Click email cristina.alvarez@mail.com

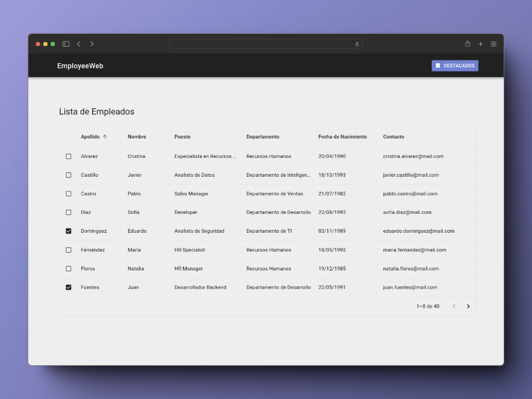pos(413,156)
